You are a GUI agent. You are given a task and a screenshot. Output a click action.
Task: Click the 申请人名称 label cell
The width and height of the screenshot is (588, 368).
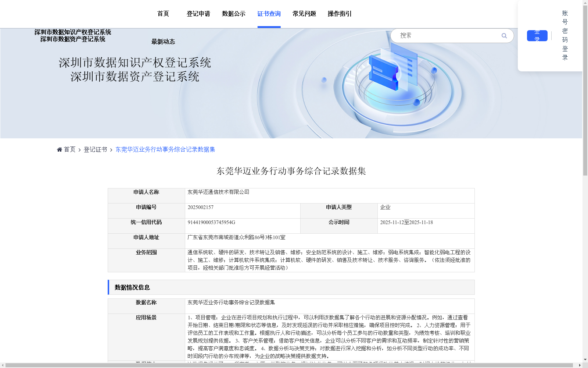(x=146, y=196)
